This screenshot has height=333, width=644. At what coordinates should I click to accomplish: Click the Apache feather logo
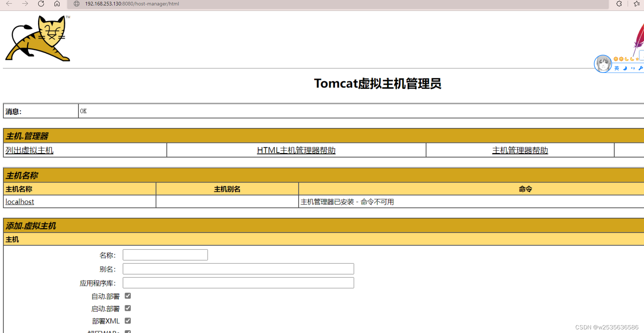(x=639, y=39)
